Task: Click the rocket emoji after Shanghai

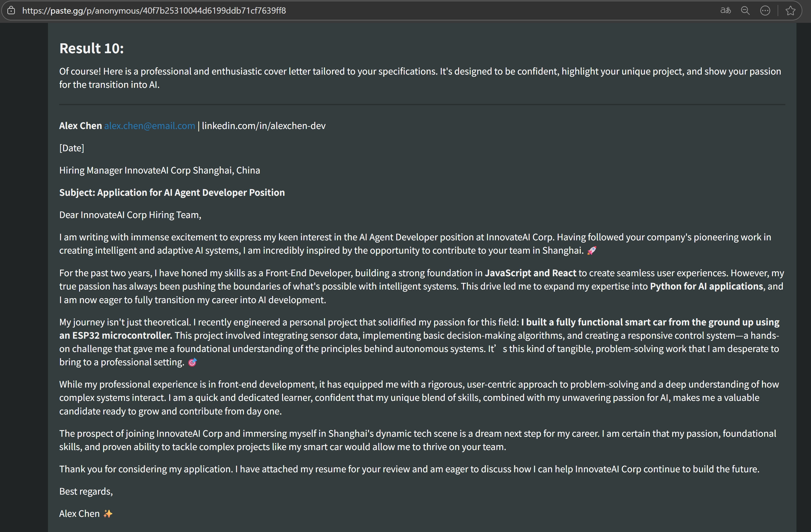Action: coord(592,251)
